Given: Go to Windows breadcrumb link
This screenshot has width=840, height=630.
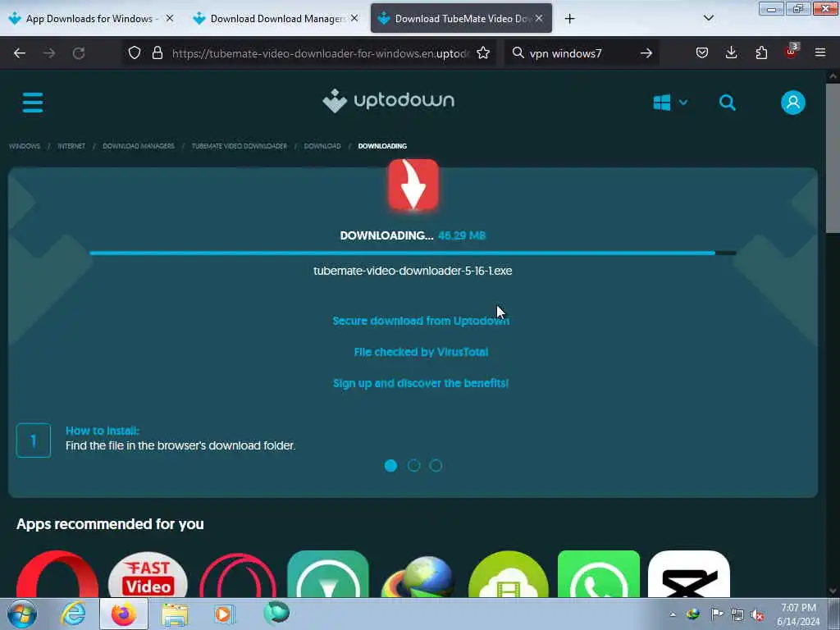Looking at the screenshot, I should [25, 146].
